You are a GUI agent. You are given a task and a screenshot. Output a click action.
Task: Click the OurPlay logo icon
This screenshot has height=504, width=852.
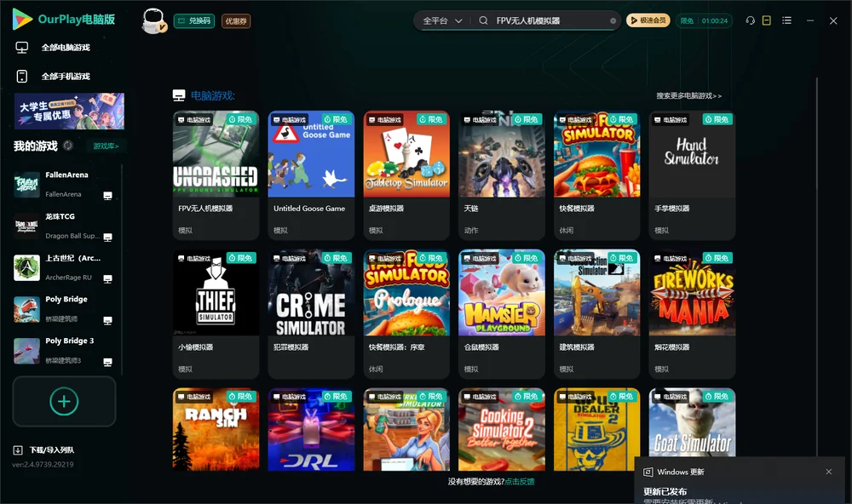(x=22, y=20)
